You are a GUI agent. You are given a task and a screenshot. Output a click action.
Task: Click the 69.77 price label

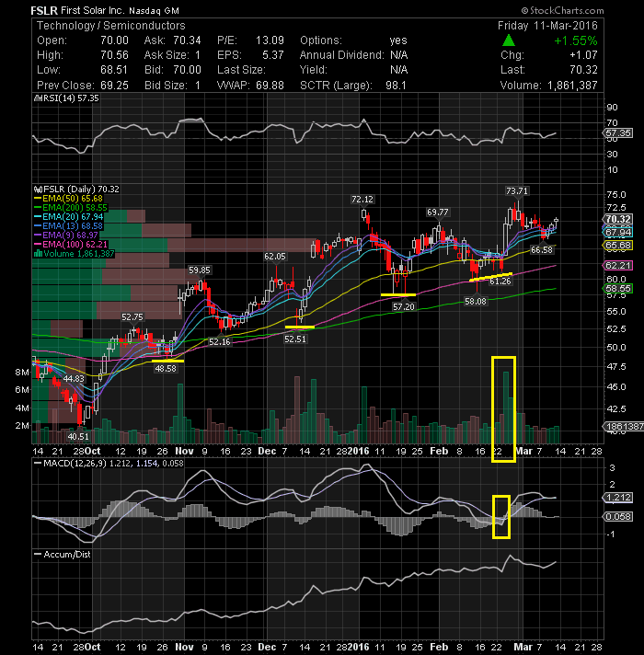click(x=437, y=213)
